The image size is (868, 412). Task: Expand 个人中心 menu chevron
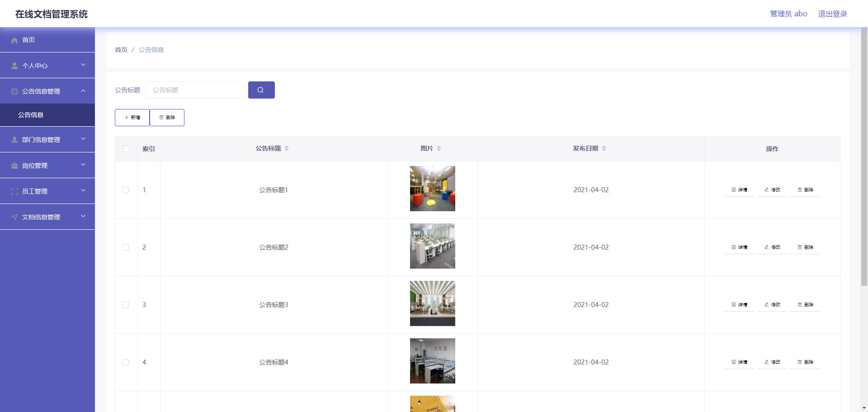pyautogui.click(x=83, y=65)
